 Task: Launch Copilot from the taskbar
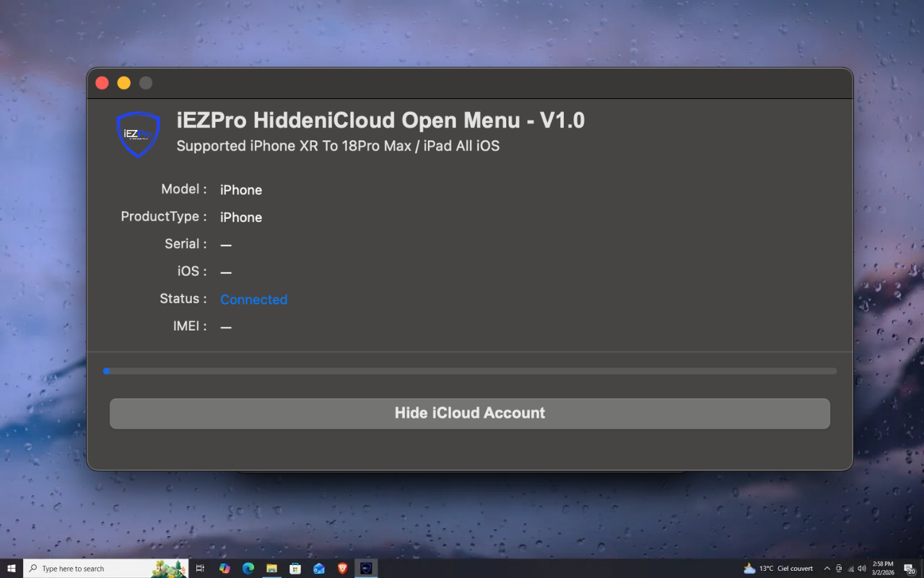(x=225, y=569)
